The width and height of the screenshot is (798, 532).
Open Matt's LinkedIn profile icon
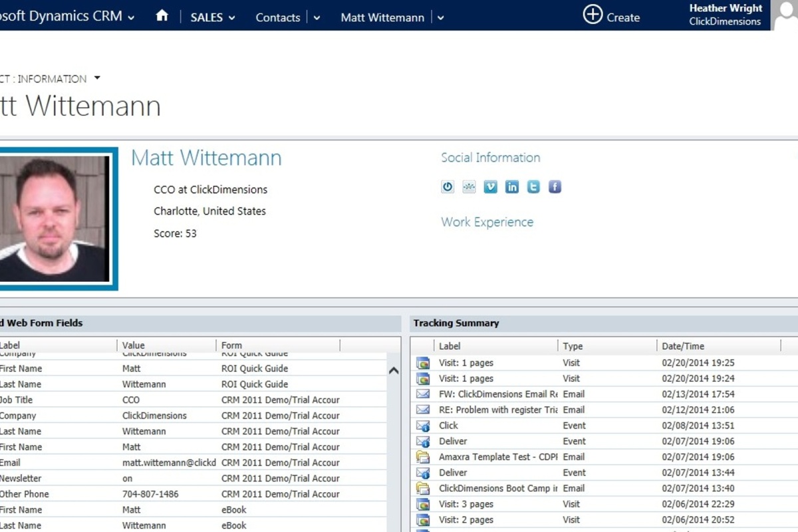(512, 187)
